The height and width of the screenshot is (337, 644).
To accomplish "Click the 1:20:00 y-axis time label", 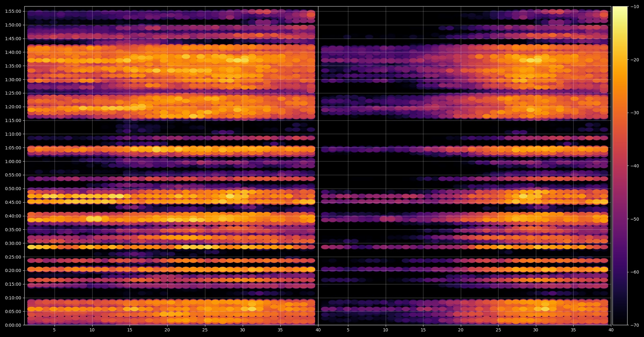I will (x=13, y=107).
